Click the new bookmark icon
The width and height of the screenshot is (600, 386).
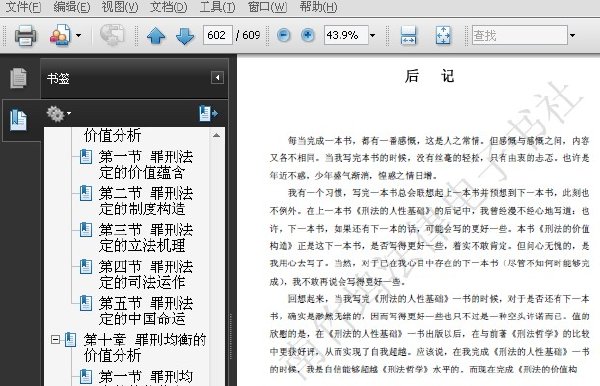click(208, 114)
